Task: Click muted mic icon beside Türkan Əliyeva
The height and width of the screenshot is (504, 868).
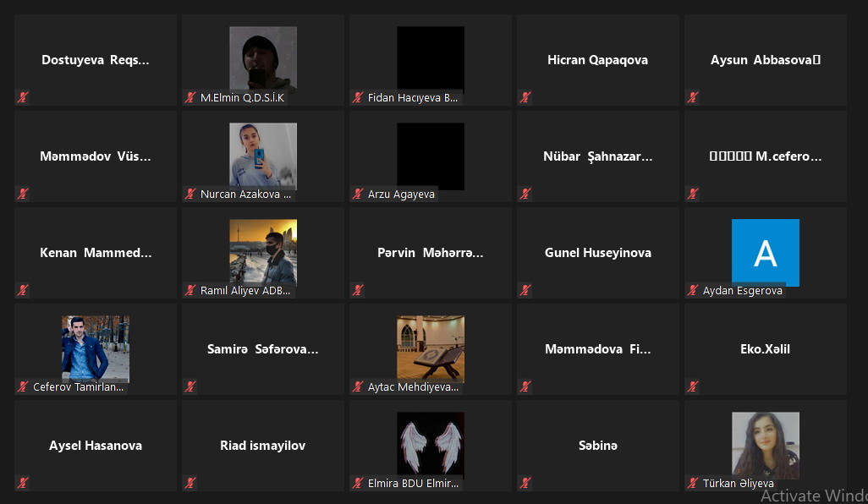Action: pos(693,483)
